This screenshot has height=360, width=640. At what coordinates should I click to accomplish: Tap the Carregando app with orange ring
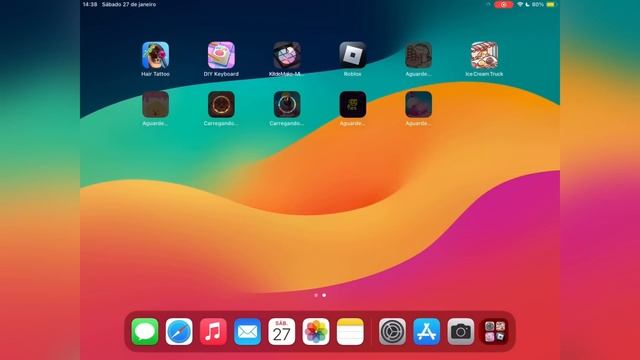pos(221,104)
